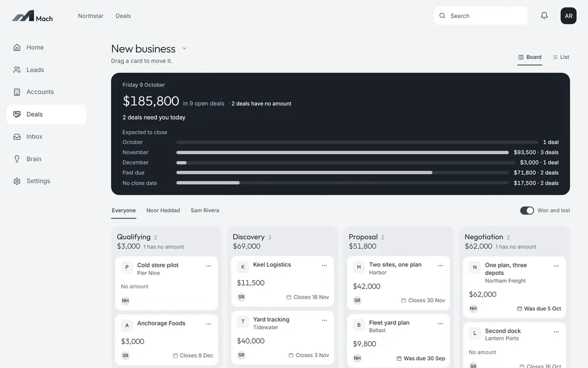Click the K avatar on Keel Logistics
Image resolution: width=588 pixels, height=368 pixels.
[243, 267]
